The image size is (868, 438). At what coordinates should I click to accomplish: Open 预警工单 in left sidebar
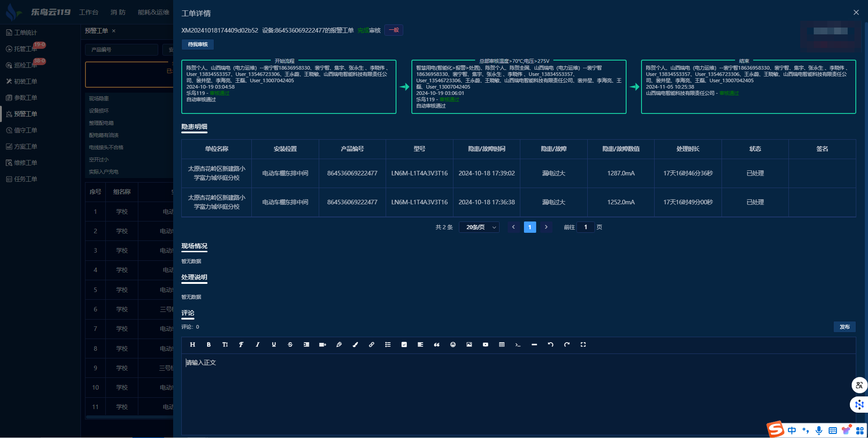click(25, 114)
